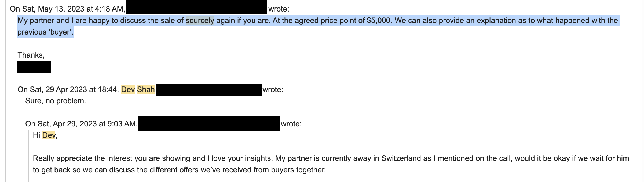Click the 'On Sat, 29 Apr 2023 at 18:44' text
The width and height of the screenshot is (644, 182).
[x=68, y=89]
